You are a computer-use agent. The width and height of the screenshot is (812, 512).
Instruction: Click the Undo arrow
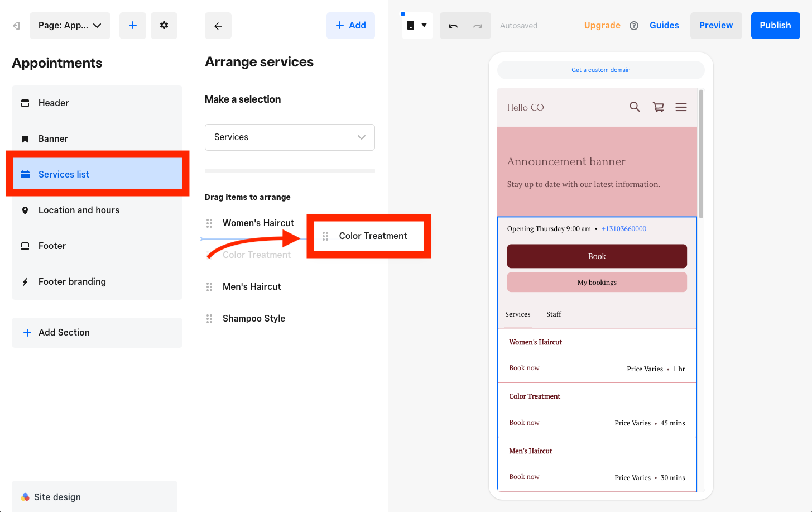(453, 26)
